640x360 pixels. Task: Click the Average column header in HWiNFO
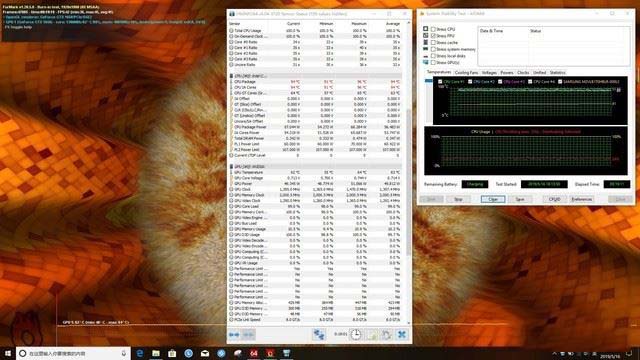pos(393,24)
